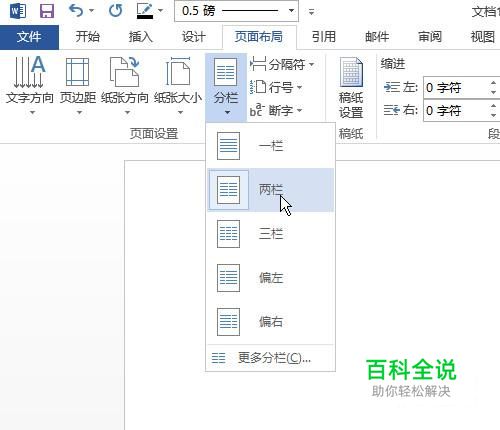Switch to the 审阅 tab
Image resolution: width=500 pixels, height=430 pixels.
click(x=430, y=37)
